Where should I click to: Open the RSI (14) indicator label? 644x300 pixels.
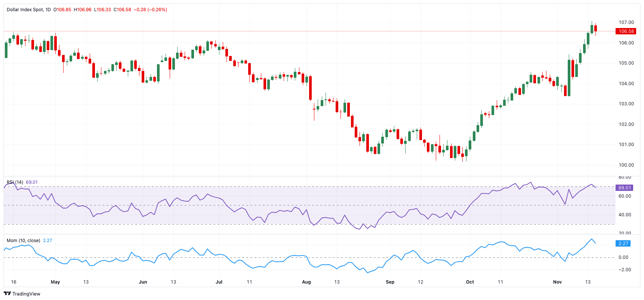coord(15,182)
